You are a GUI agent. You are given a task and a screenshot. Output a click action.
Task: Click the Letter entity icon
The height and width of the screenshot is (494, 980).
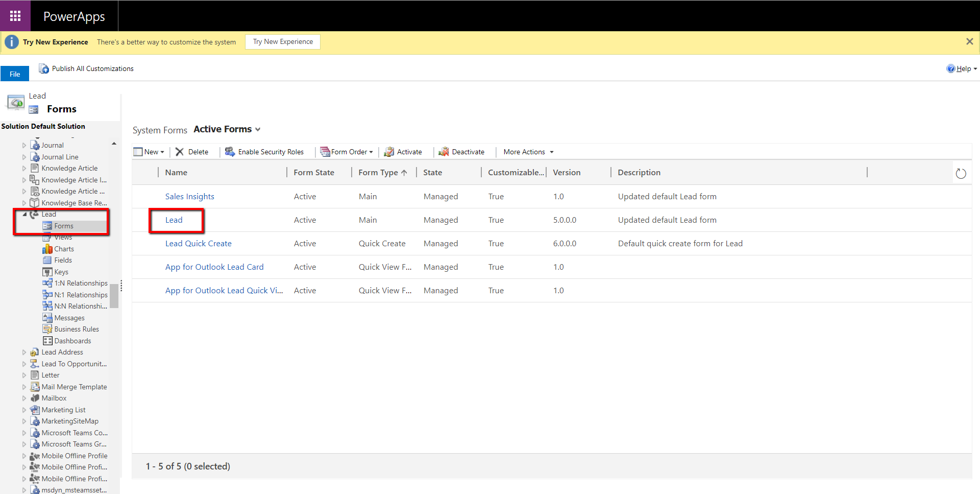[x=35, y=375]
